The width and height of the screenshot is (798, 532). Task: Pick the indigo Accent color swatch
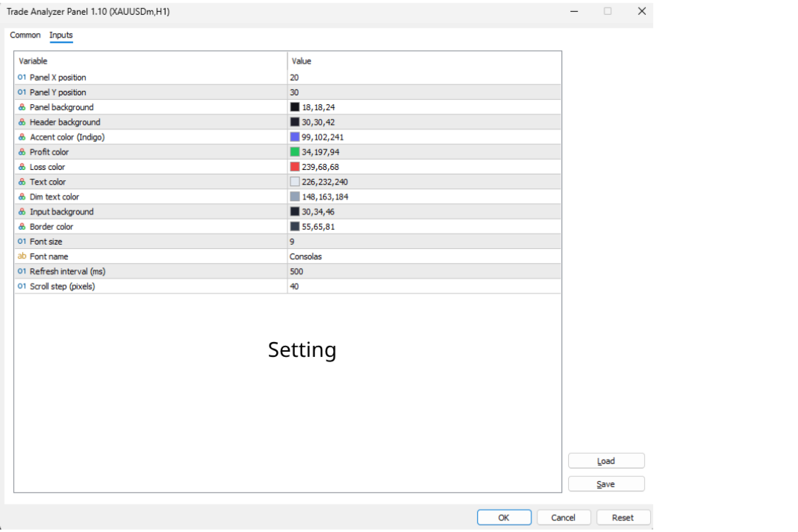coord(295,137)
